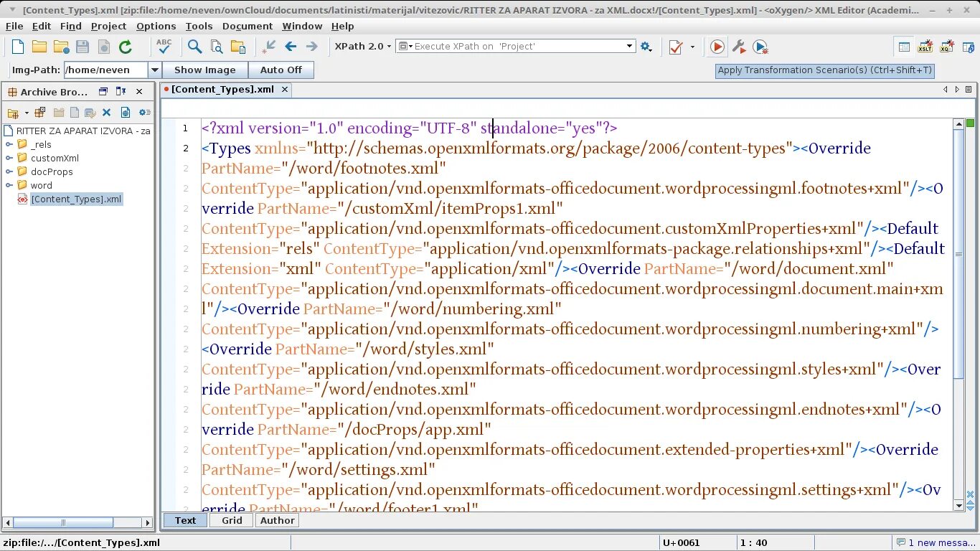Open the Project menu
The width and height of the screenshot is (980, 551).
coord(108,26)
